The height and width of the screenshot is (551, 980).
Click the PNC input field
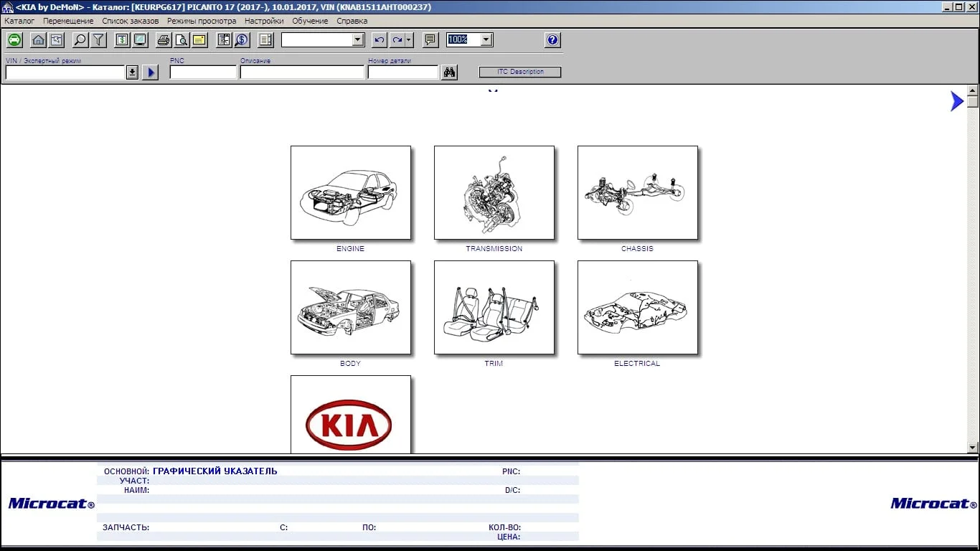click(x=203, y=72)
